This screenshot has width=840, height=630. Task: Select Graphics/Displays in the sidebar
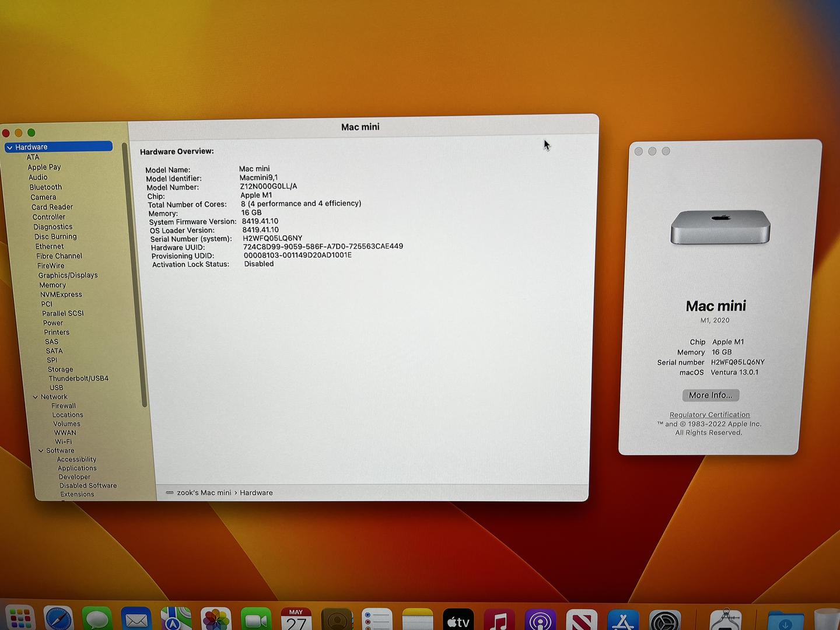click(x=68, y=275)
